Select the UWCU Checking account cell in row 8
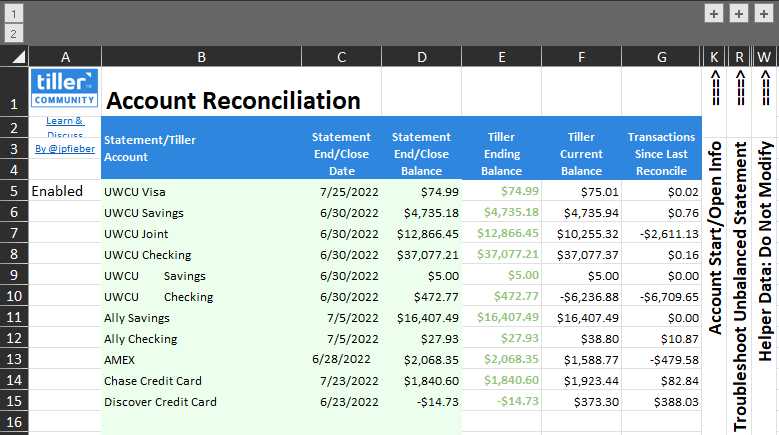The height and width of the screenshot is (435, 779). point(201,255)
